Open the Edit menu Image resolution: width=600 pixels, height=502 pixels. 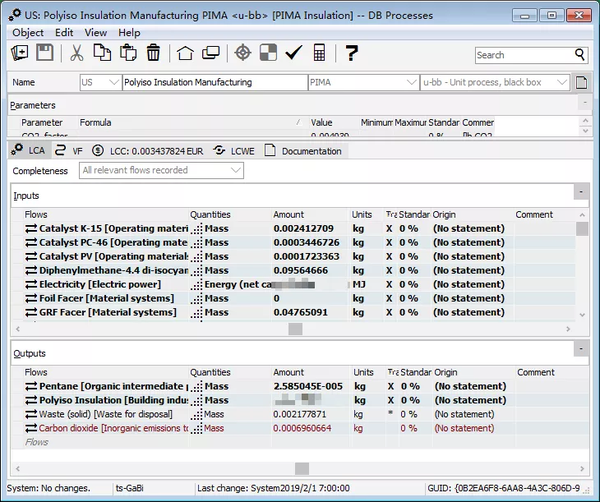pyautogui.click(x=64, y=33)
